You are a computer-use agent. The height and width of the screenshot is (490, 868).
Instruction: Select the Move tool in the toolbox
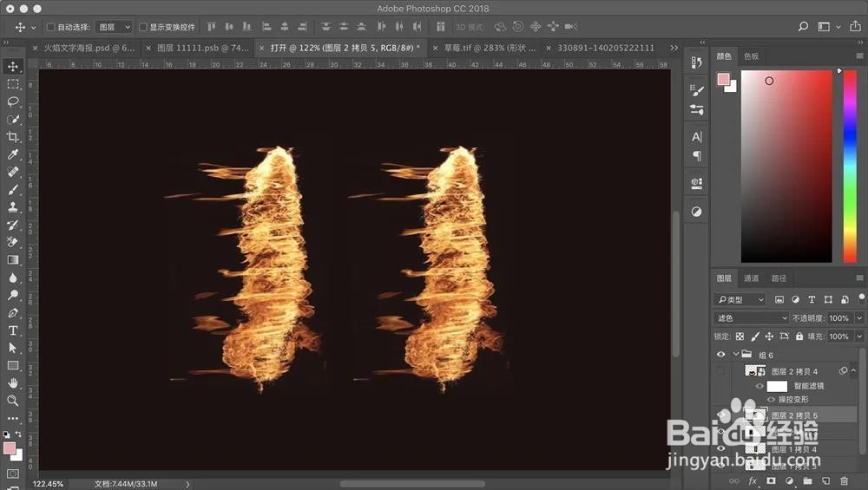(x=13, y=67)
